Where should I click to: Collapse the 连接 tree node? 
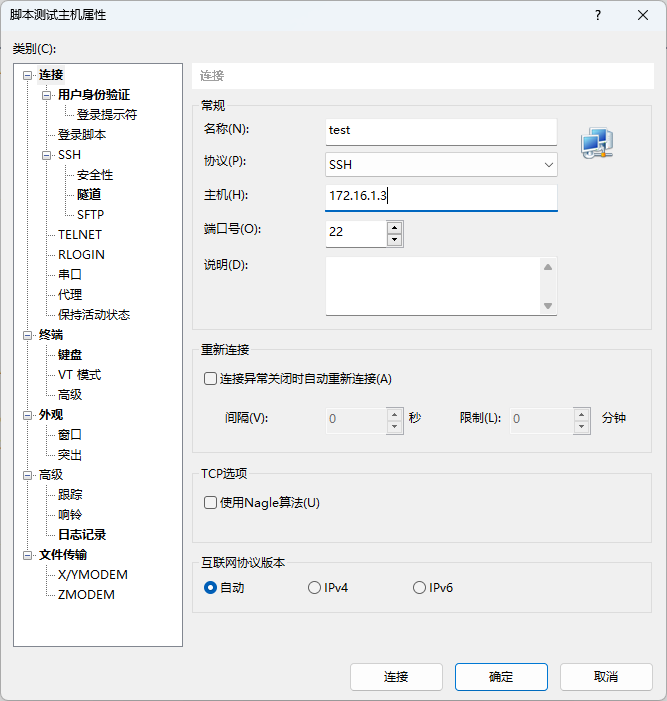point(28,75)
